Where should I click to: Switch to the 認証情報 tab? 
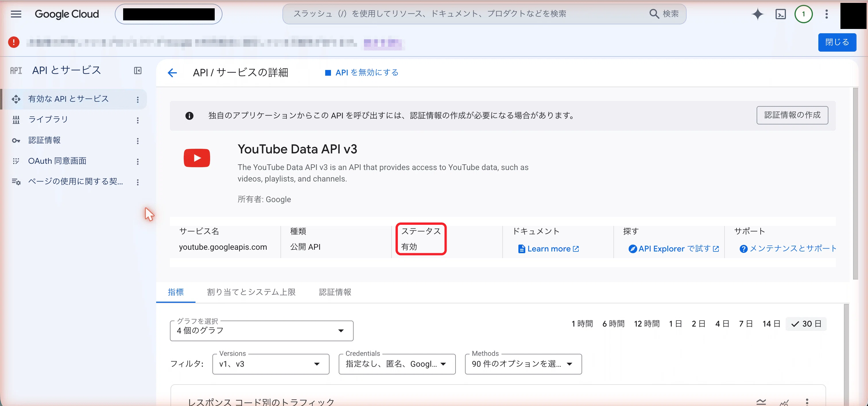point(335,292)
